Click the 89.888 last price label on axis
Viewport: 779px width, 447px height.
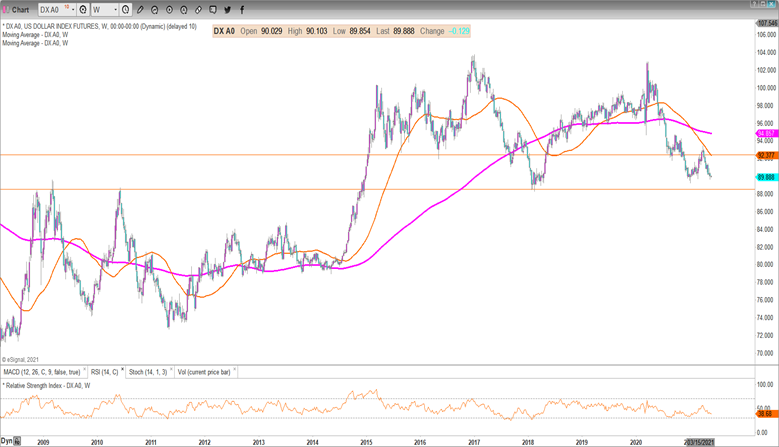coord(765,176)
